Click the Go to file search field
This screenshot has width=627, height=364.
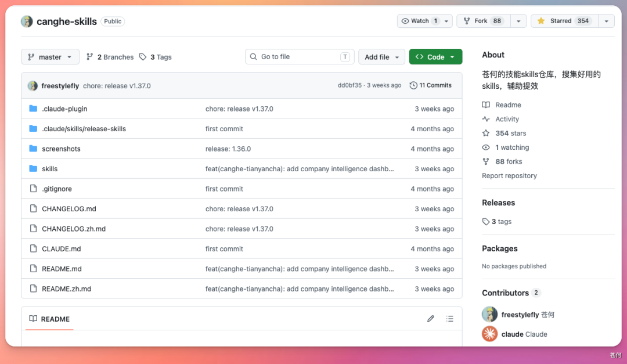click(300, 57)
